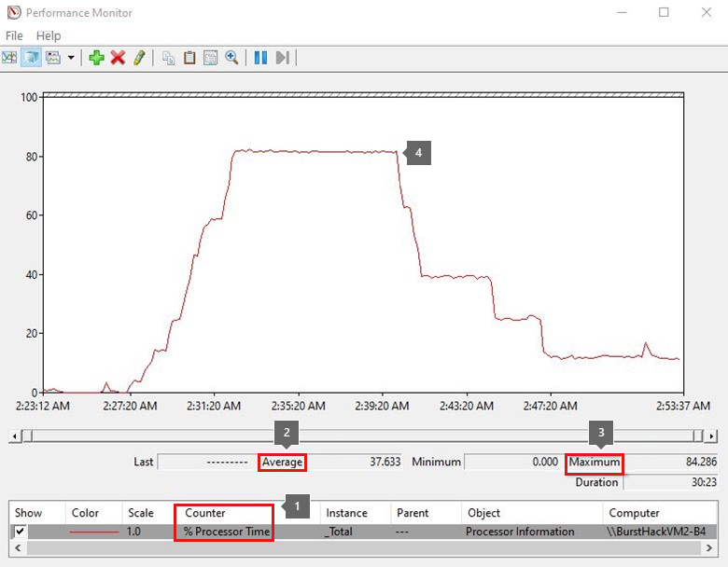Minimize the Performance Monitor window
The width and height of the screenshot is (728, 567).
tap(623, 12)
